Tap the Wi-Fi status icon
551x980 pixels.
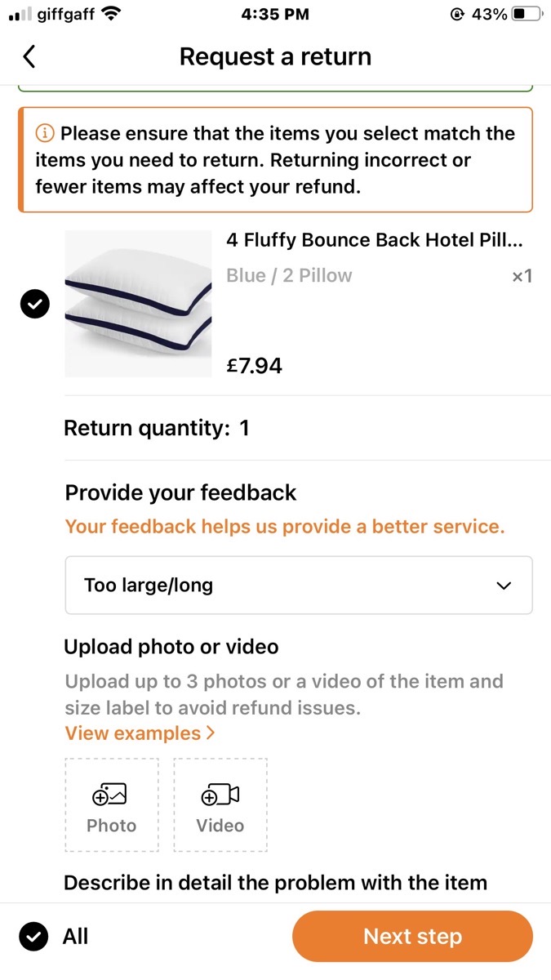click(x=112, y=14)
